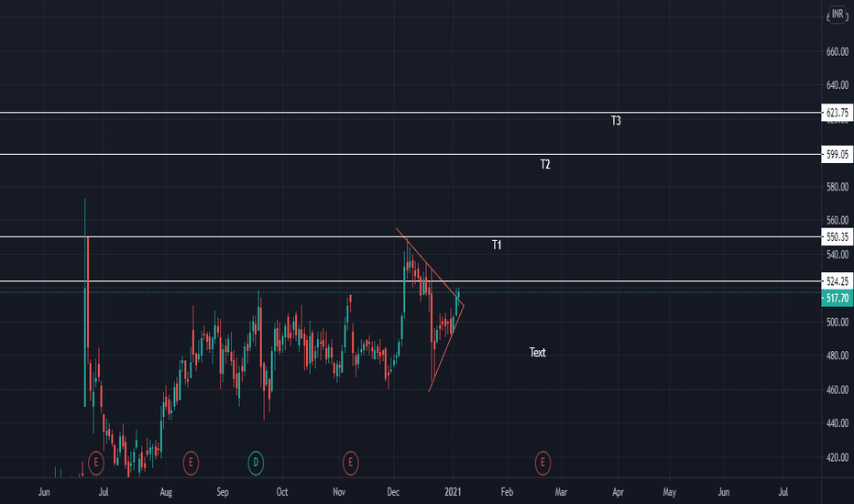Select the ascending orange triangle trendline
The height and width of the screenshot is (504, 854).
point(446,349)
